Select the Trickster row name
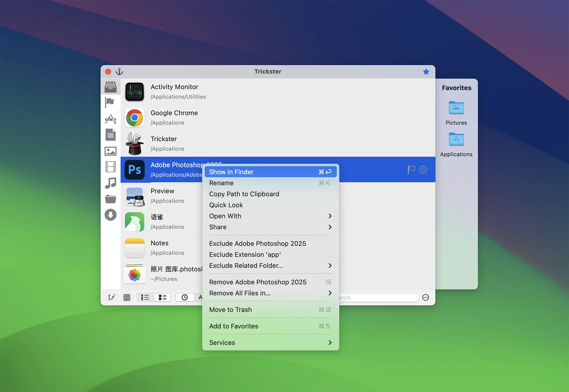Image resolution: width=569 pixels, height=392 pixels. 164,139
